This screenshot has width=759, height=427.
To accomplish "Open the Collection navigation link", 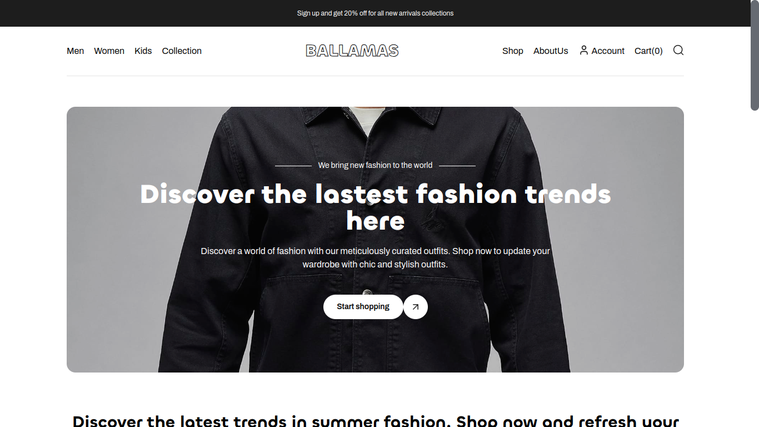I will pos(182,51).
